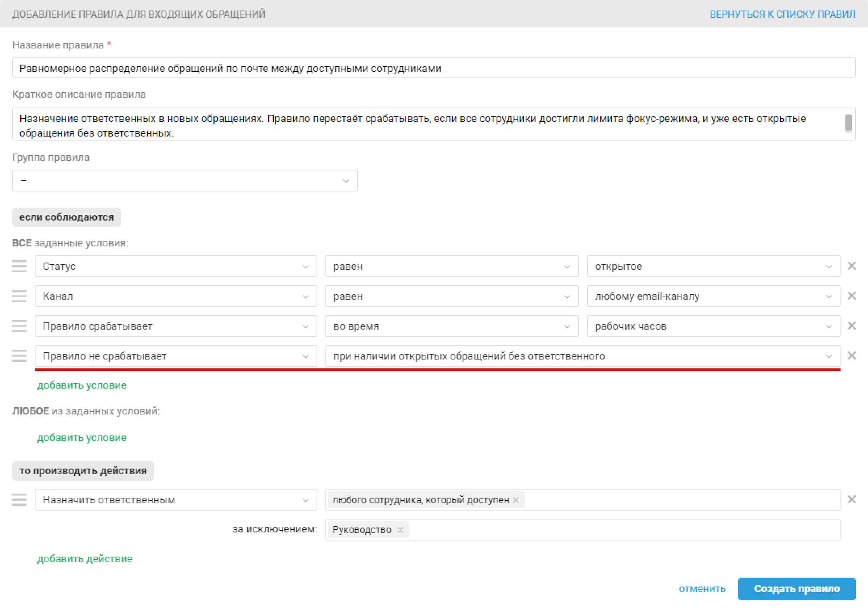The width and height of the screenshot is (868, 614).
Task: Delete the Правило не срабатывает condition
Action: (851, 355)
